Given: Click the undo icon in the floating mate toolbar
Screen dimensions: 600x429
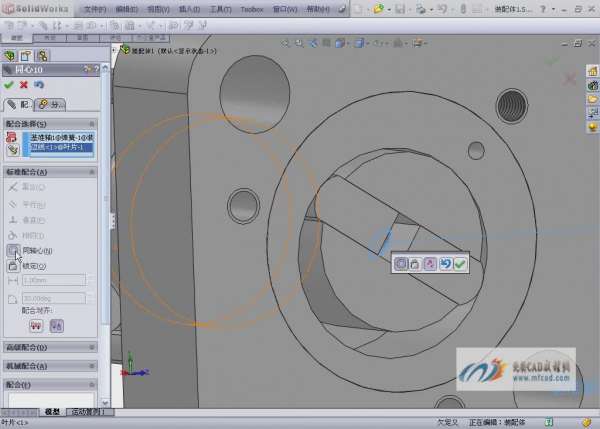Looking at the screenshot, I should (444, 263).
